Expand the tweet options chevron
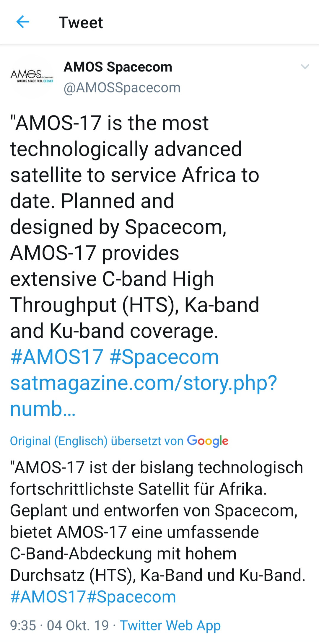 [305, 67]
